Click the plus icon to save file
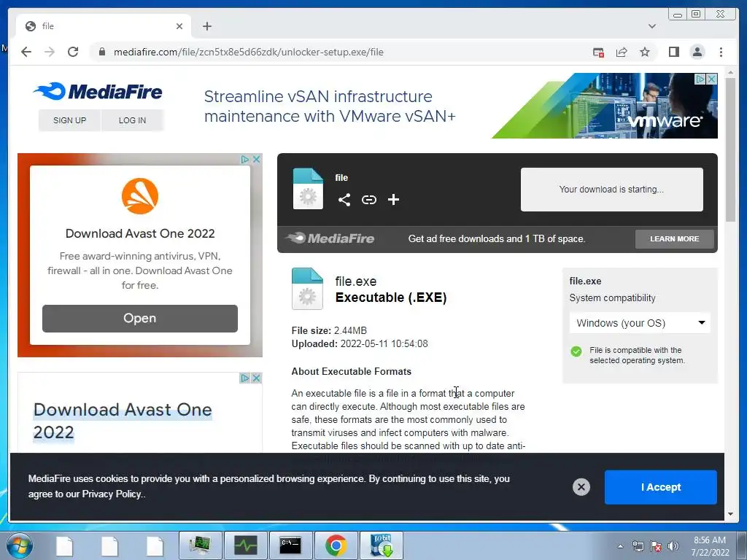 click(x=393, y=200)
